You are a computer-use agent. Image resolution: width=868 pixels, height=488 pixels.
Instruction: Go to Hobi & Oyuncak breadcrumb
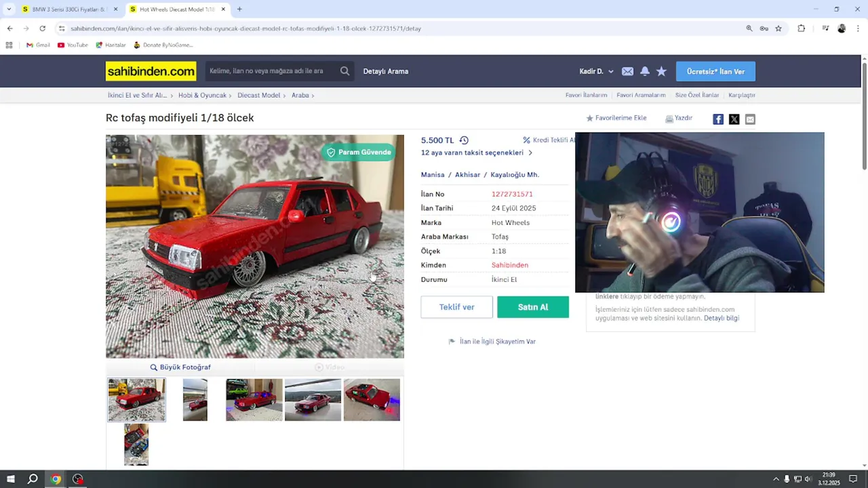(202, 96)
